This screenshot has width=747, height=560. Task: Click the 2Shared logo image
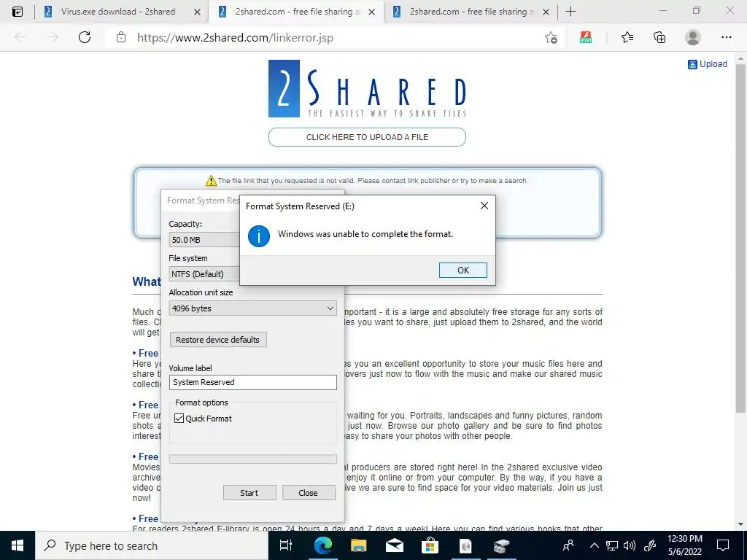367,88
